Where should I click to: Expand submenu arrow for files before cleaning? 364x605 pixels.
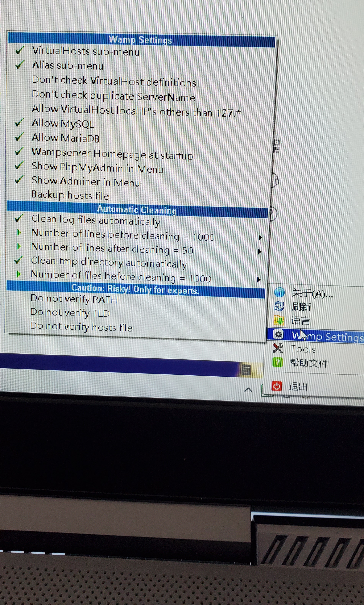[x=259, y=279]
